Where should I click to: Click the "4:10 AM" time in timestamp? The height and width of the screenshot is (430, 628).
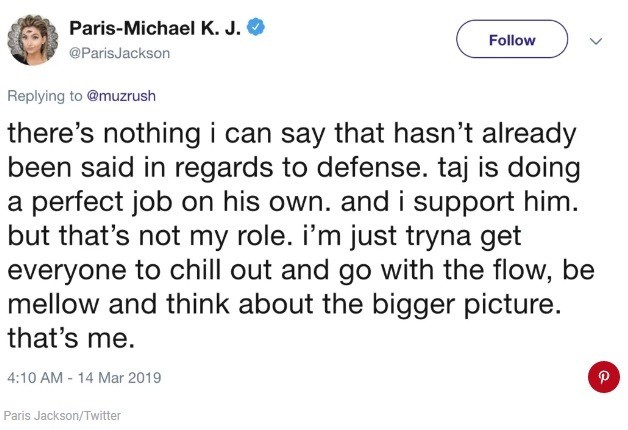(x=36, y=379)
